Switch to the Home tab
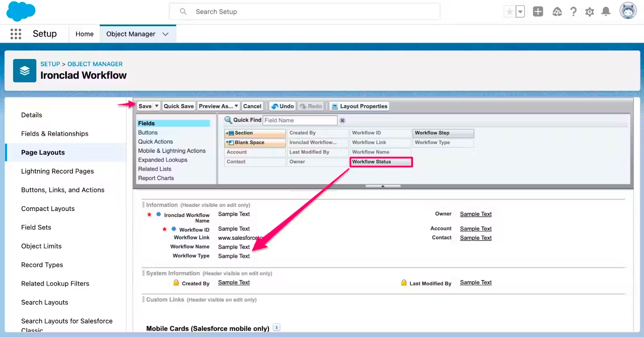644x337 pixels. [x=85, y=34]
